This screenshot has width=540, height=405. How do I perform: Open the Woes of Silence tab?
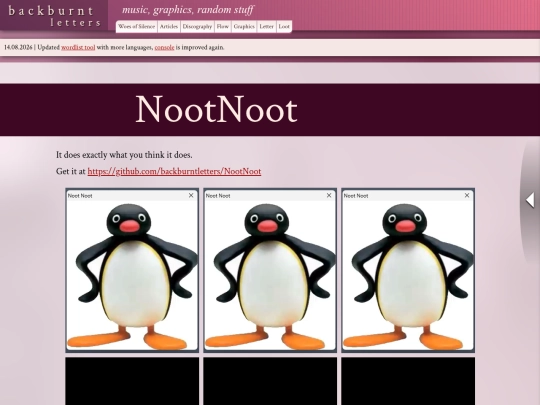pos(136,27)
